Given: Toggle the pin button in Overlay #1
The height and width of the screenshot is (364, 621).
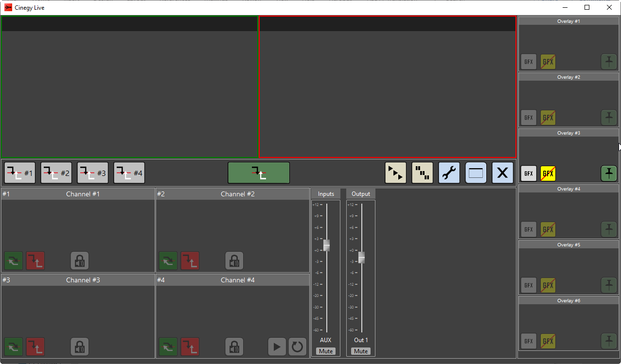Looking at the screenshot, I should [x=609, y=62].
